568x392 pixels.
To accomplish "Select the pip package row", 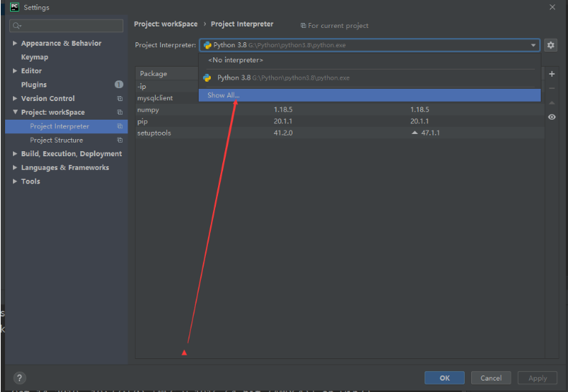I will click(x=340, y=121).
